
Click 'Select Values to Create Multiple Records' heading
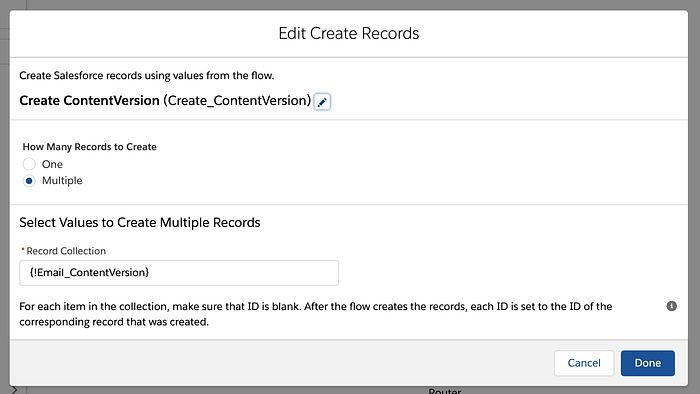click(140, 223)
